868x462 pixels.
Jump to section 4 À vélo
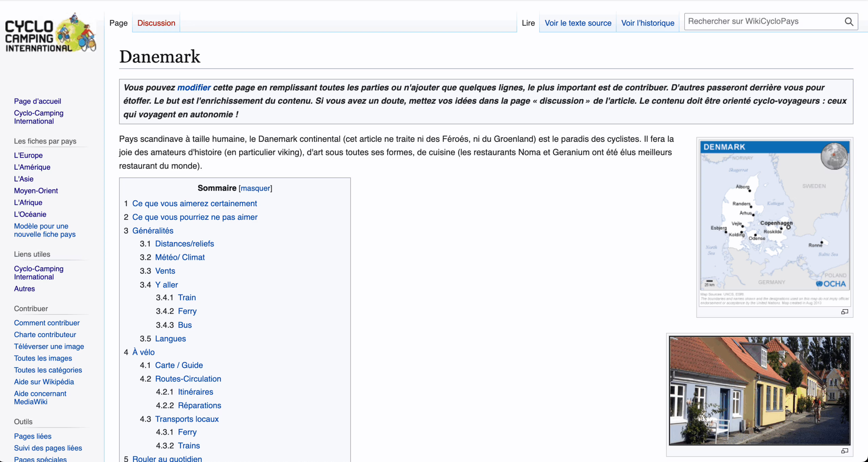pos(143,352)
